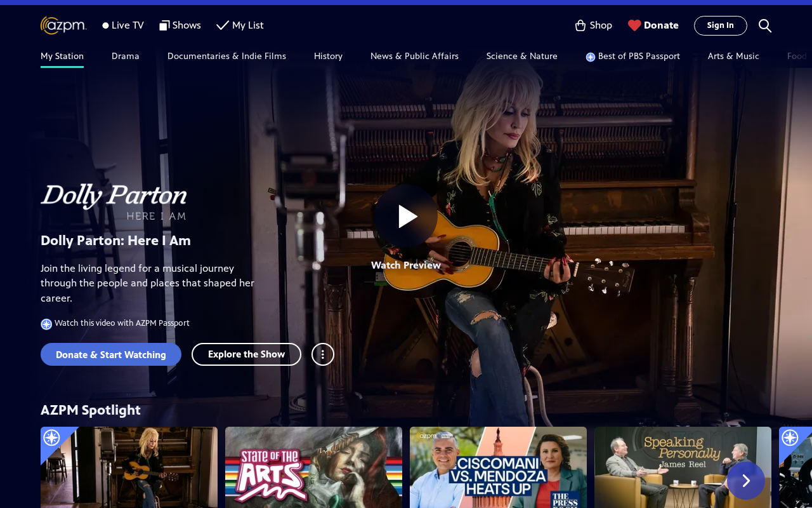Switch to the Drama tab
Viewport: 812px width, 508px height.
coord(126,56)
